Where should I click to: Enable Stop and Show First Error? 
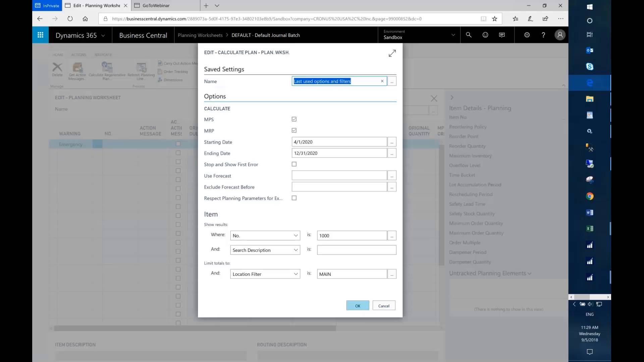294,164
